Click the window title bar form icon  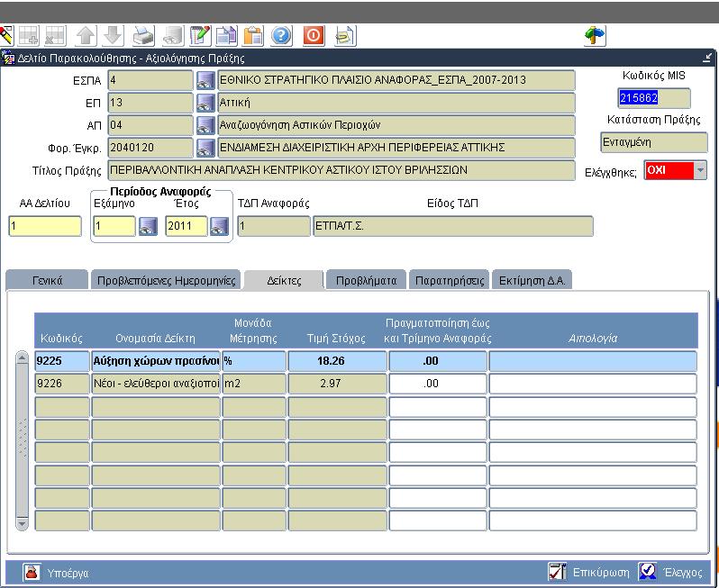point(8,59)
